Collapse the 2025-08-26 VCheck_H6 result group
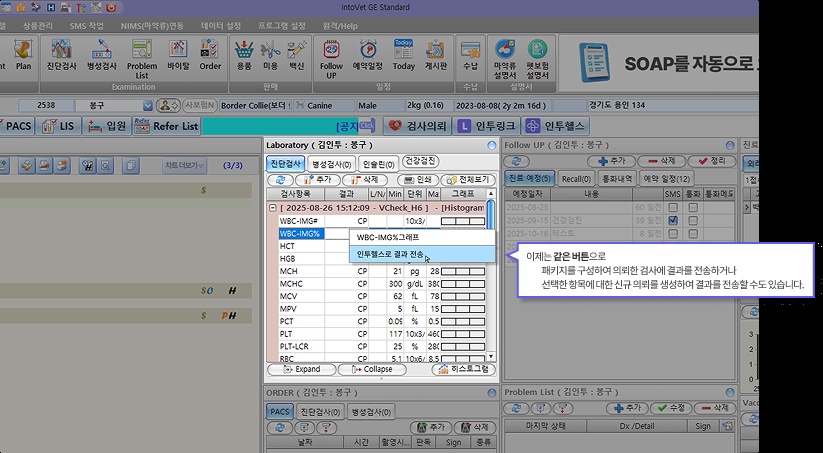The width and height of the screenshot is (823, 453). click(x=272, y=207)
